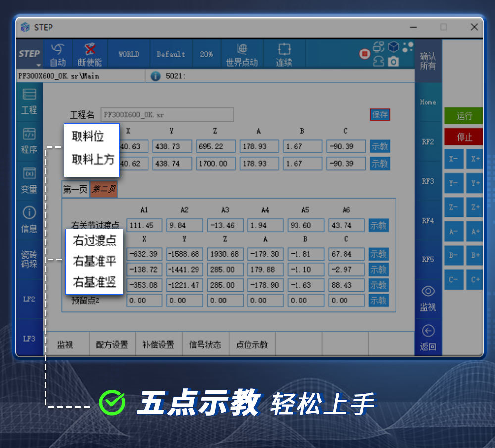495x448 pixels.
Task: Open the 程序 (Program) sidebar icon
Action: (x=29, y=141)
